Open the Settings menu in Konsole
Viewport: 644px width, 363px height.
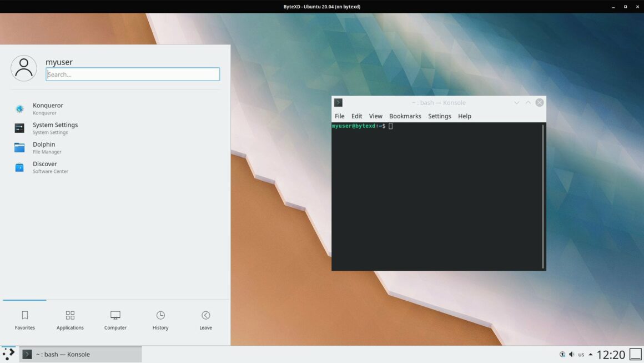pyautogui.click(x=439, y=116)
